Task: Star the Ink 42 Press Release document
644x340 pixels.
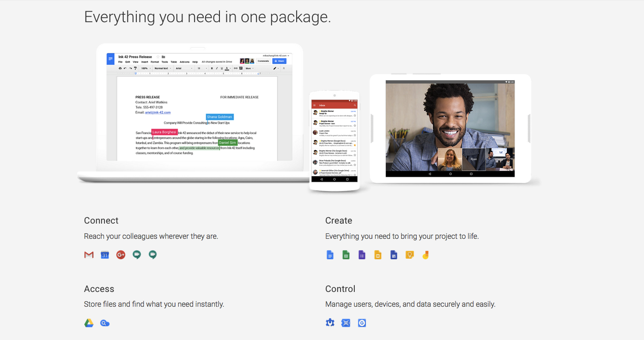Action: click(158, 57)
